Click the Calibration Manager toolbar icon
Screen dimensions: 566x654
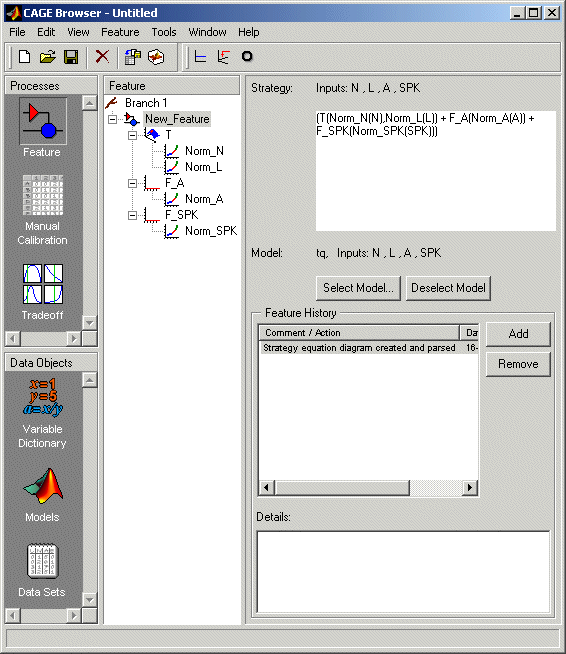coord(133,57)
